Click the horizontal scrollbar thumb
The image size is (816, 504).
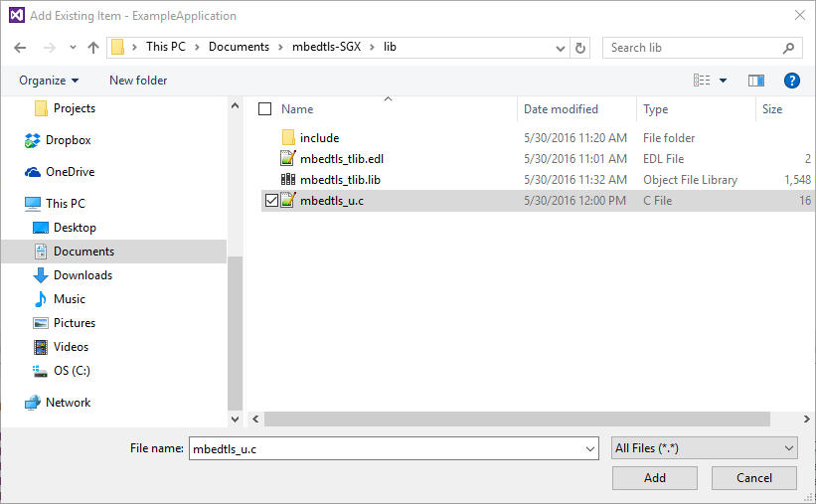tap(517, 420)
